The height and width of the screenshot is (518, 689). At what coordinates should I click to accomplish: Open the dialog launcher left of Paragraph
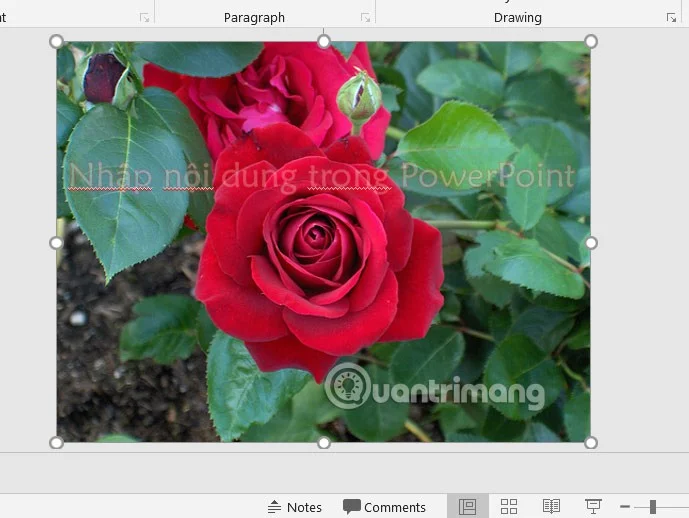145,18
